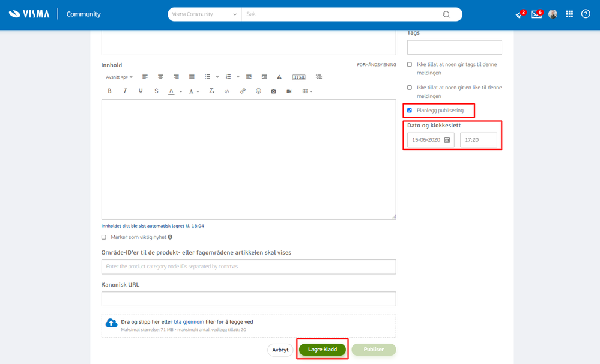Open the emoji picker
The image size is (600, 364).
[258, 91]
